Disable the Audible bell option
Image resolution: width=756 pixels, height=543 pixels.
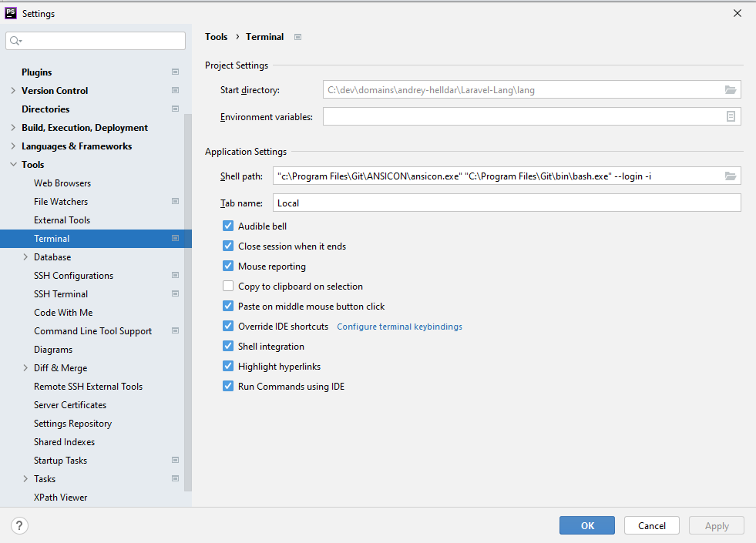[228, 226]
